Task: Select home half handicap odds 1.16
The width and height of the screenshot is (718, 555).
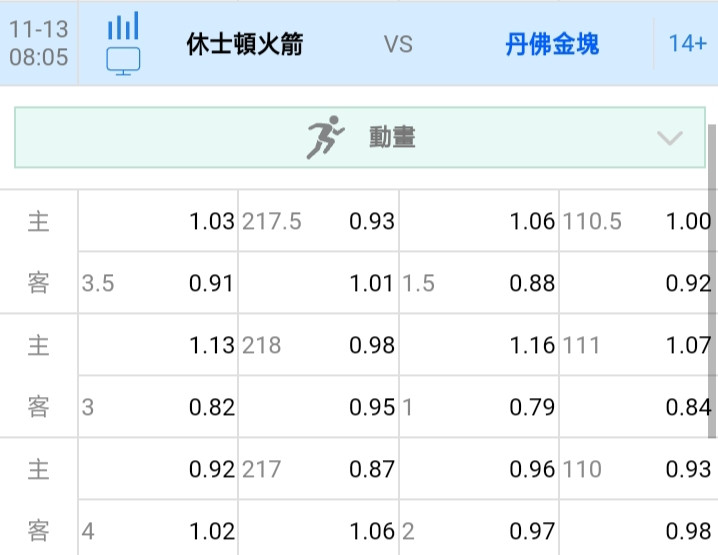Action: 532,345
